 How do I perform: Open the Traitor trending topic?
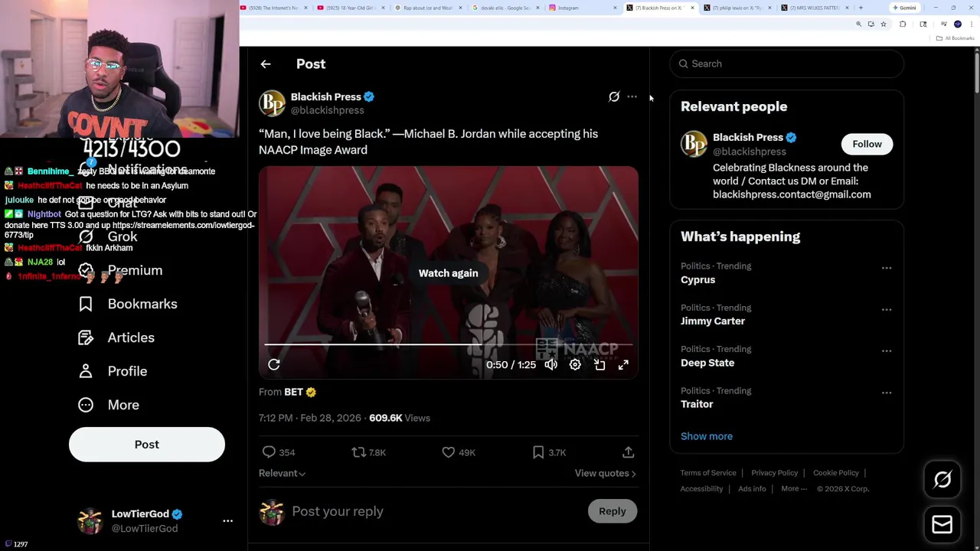pos(696,404)
